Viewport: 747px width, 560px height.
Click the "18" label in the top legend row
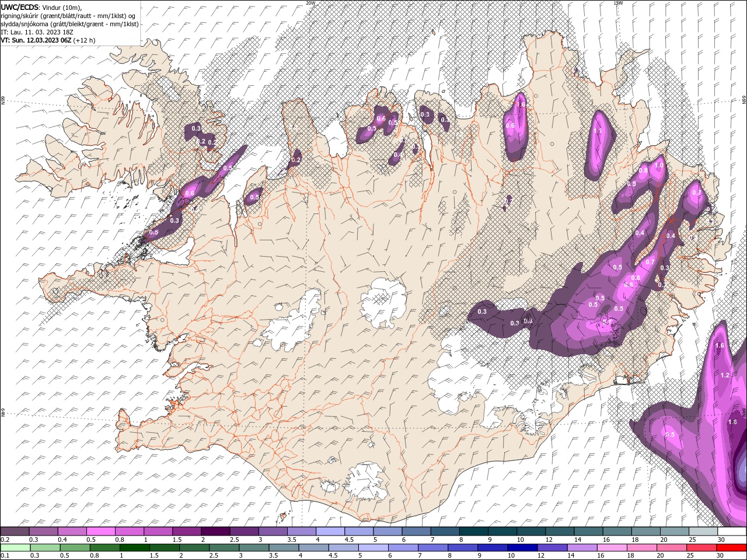point(635,540)
